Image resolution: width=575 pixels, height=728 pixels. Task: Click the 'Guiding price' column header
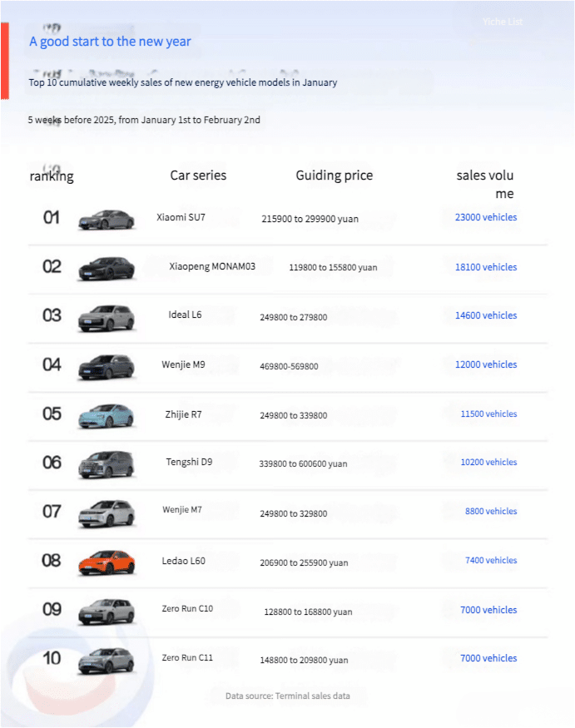(x=335, y=176)
